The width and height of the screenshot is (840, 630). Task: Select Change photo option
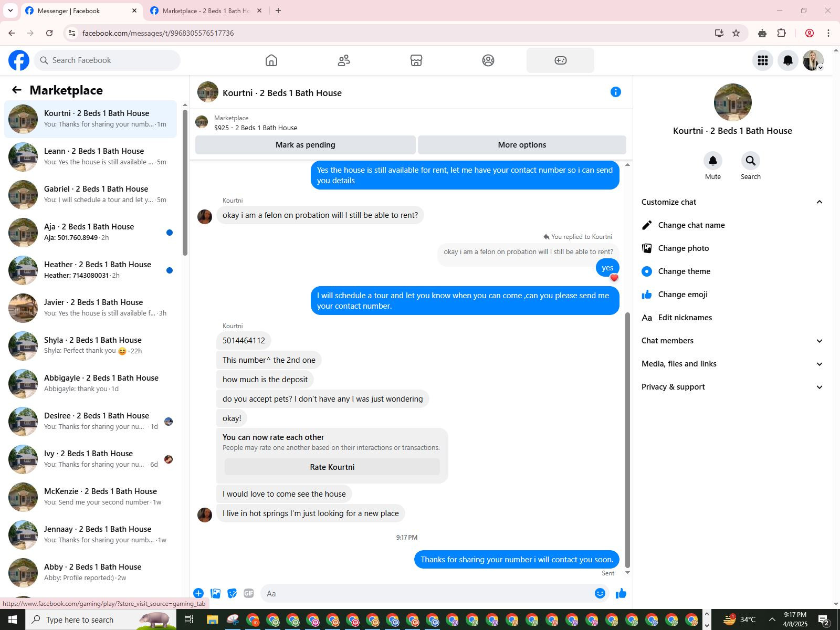[732, 248]
